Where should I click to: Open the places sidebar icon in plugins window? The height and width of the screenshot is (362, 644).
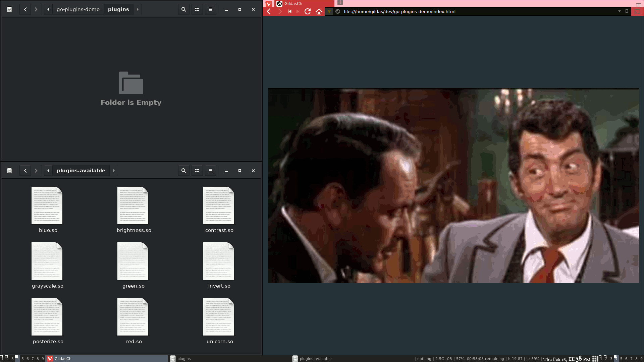[x=9, y=9]
